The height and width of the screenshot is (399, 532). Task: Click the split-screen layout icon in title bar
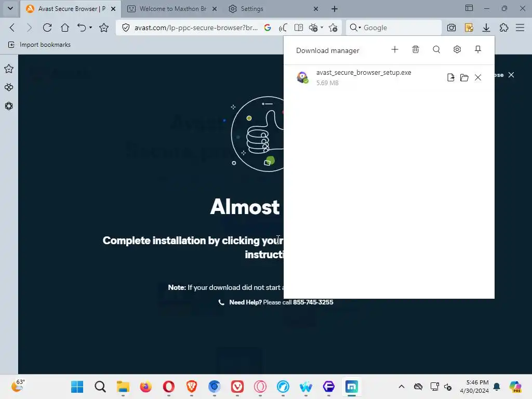coord(469,8)
